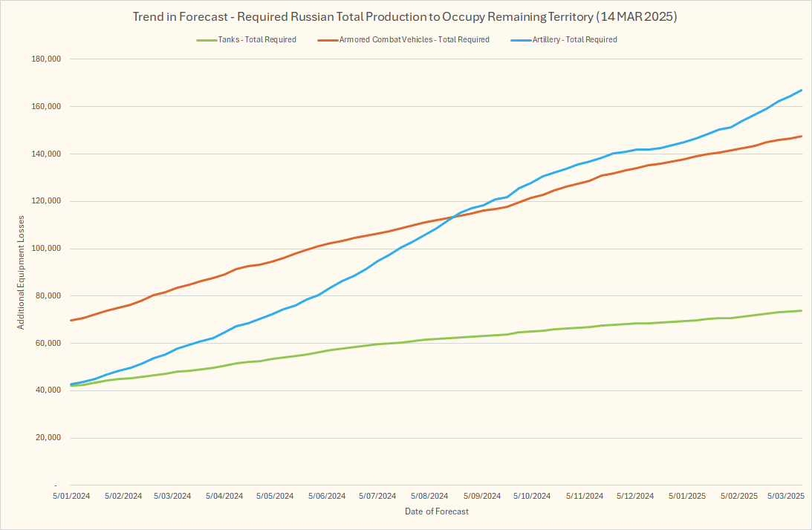The image size is (812, 530).
Task: Select 'Artillery - Total Required' legend label
Action: [x=576, y=40]
